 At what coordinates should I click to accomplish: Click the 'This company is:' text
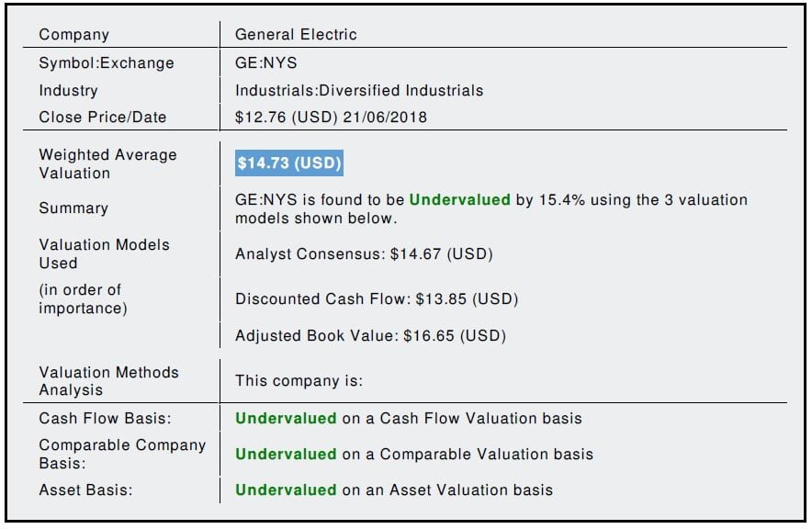(x=299, y=381)
